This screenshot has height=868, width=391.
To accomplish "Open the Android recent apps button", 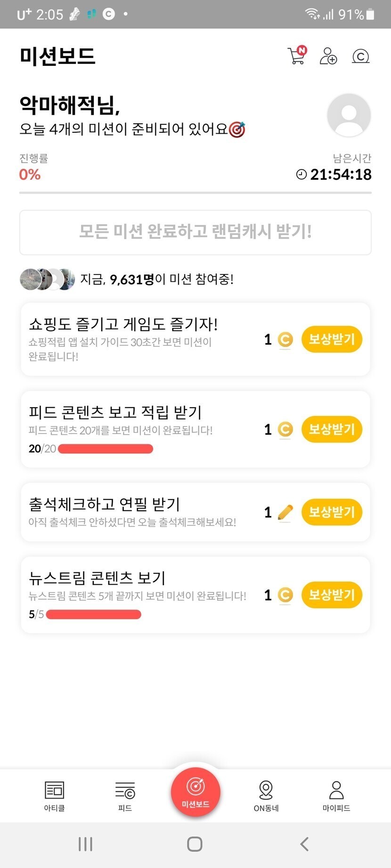I will 85,844.
